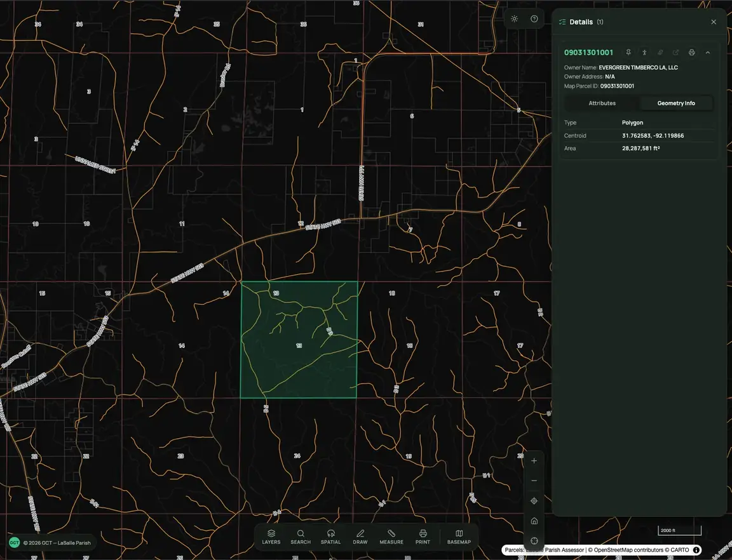Zoom out with the minus button
Viewport: 732px width, 560px height.
pyautogui.click(x=534, y=481)
